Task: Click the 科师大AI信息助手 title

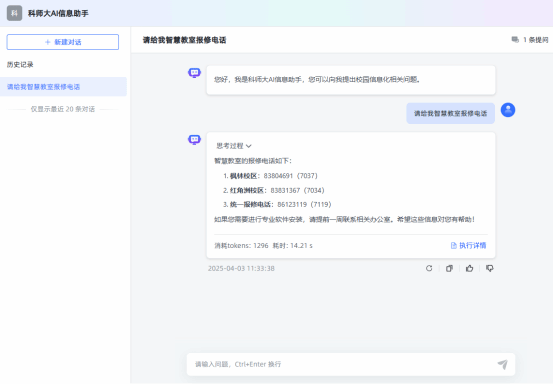Action: pyautogui.click(x=58, y=13)
